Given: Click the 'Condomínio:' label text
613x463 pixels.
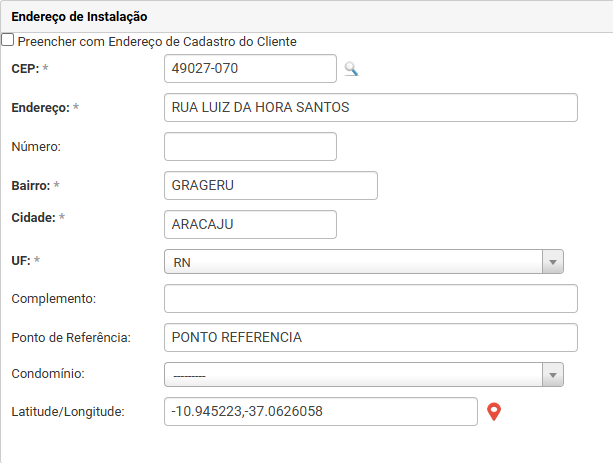Looking at the screenshot, I should pyautogui.click(x=47, y=373).
